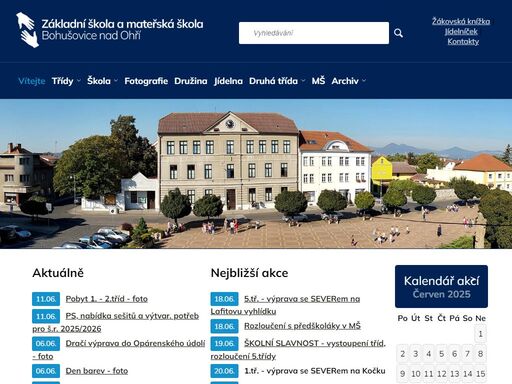Go to the Vítejte menu item
512x384 pixels.
(x=32, y=81)
